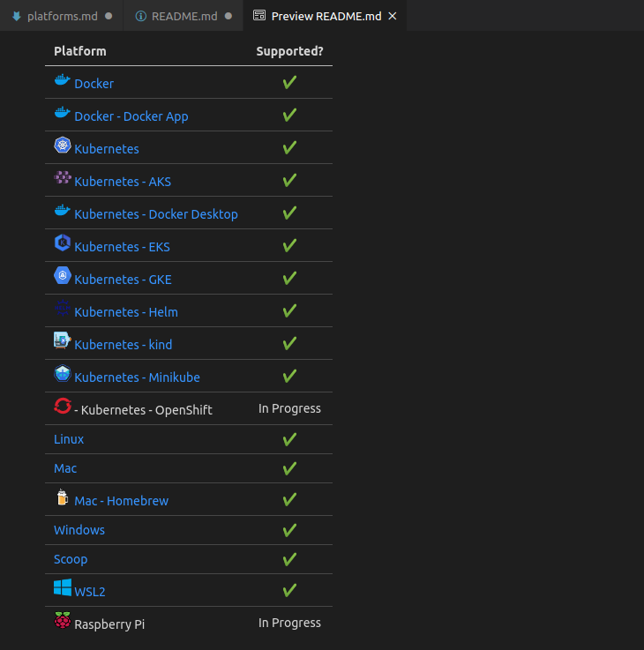The height and width of the screenshot is (650, 644).
Task: Click the kind logo icon
Action: 63,340
